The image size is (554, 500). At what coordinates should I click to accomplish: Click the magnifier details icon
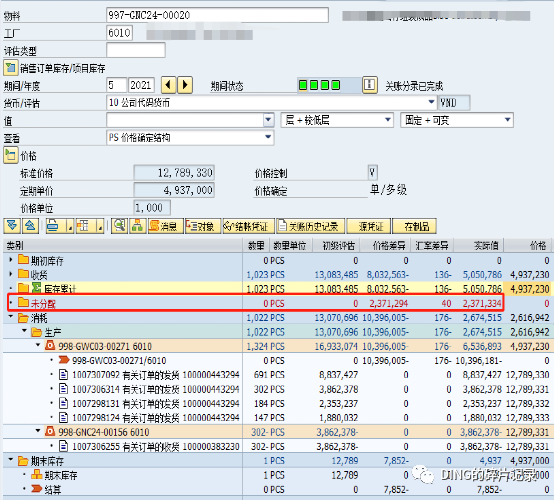tap(119, 225)
